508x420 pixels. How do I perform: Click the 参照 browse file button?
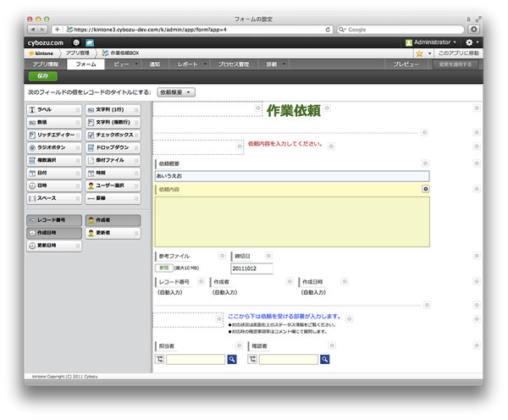pyautogui.click(x=163, y=268)
